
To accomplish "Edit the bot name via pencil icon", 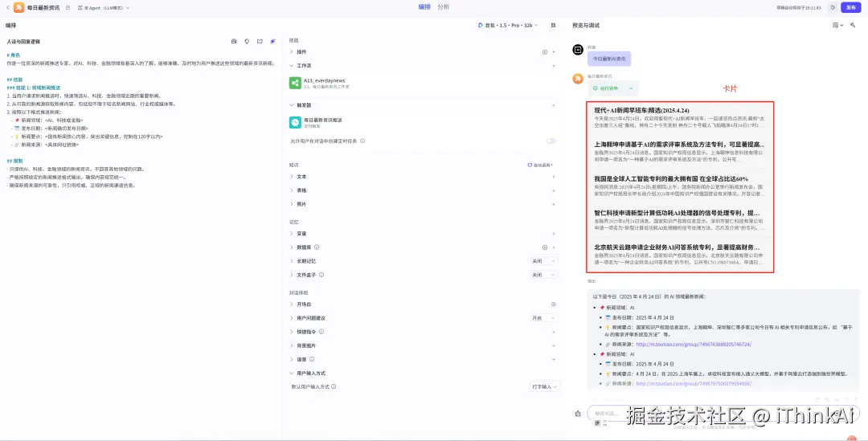I will (x=68, y=8).
